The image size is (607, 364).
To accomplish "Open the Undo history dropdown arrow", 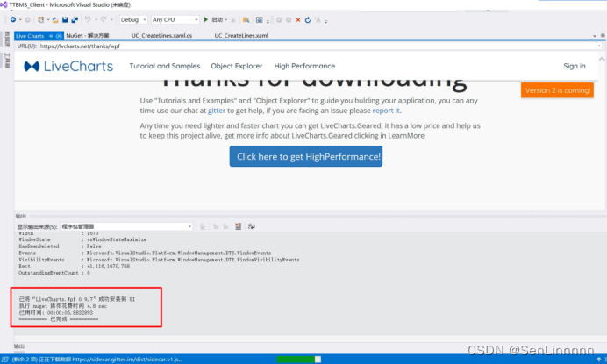I will click(96, 20).
